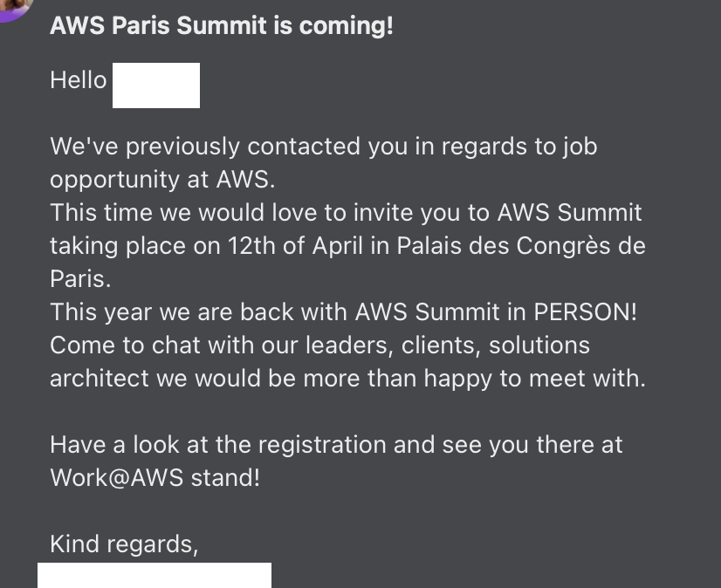Click the capitalized word 'PERSON!'
Viewport: 721px width, 588px height.
pos(586,311)
